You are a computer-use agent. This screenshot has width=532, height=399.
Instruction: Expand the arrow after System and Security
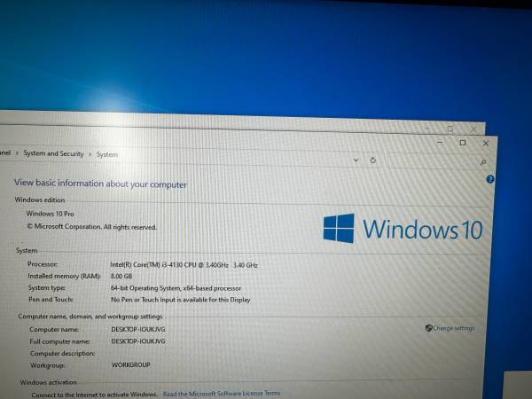click(x=90, y=154)
